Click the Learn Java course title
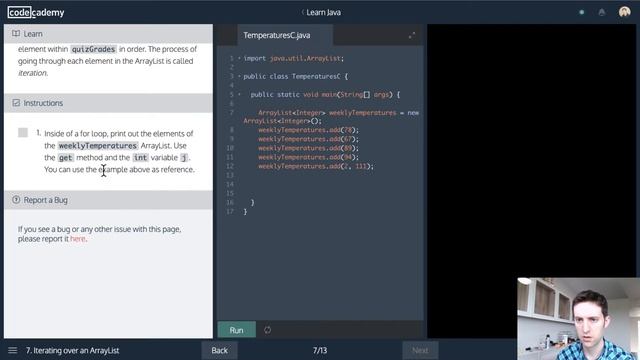The image size is (640, 360). click(x=324, y=12)
